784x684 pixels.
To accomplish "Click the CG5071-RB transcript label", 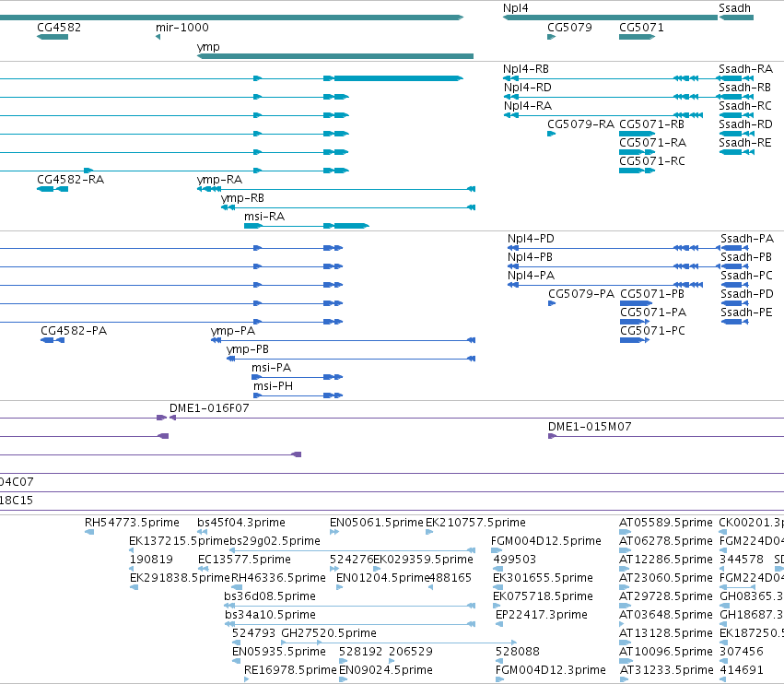I will point(651,124).
